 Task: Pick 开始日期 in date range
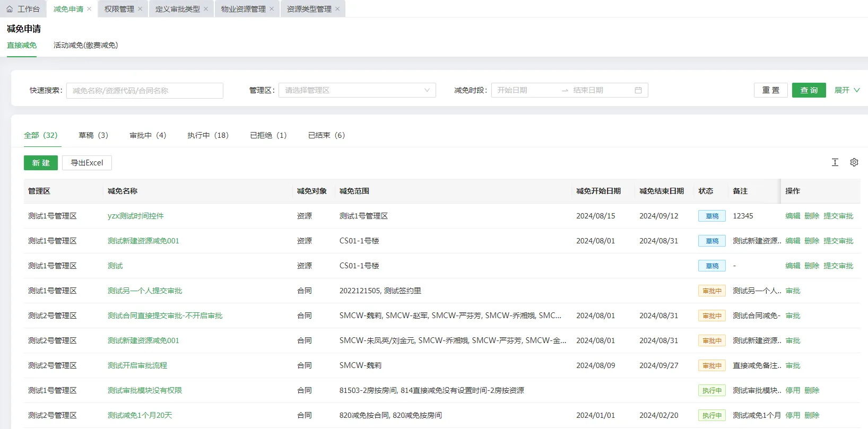tap(525, 90)
